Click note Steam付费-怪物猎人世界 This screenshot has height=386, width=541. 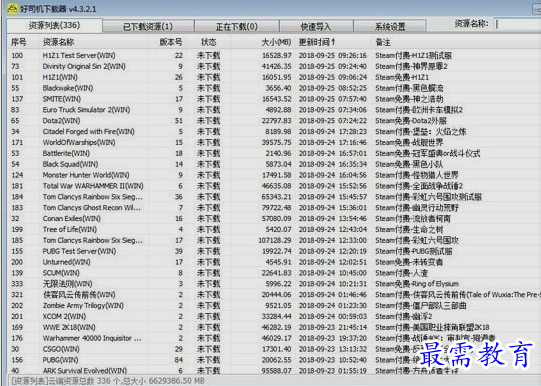click(417, 175)
